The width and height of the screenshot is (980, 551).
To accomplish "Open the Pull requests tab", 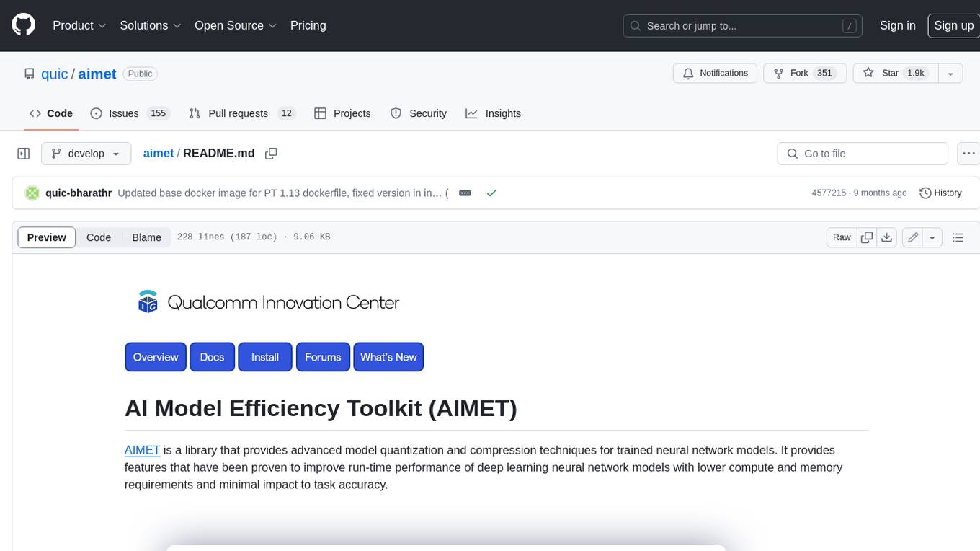I will 242,113.
